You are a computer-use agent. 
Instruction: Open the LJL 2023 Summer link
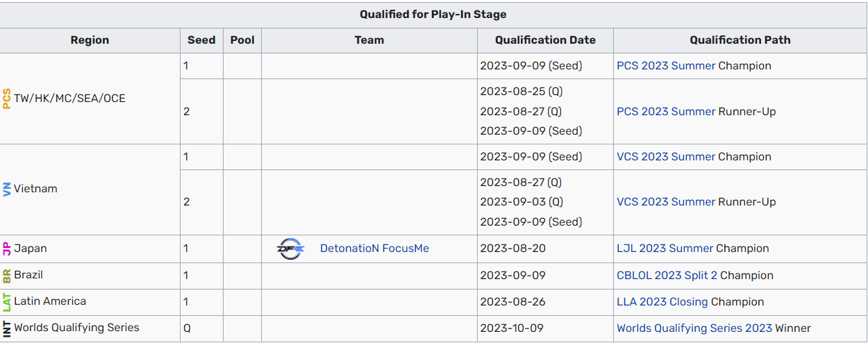(665, 249)
